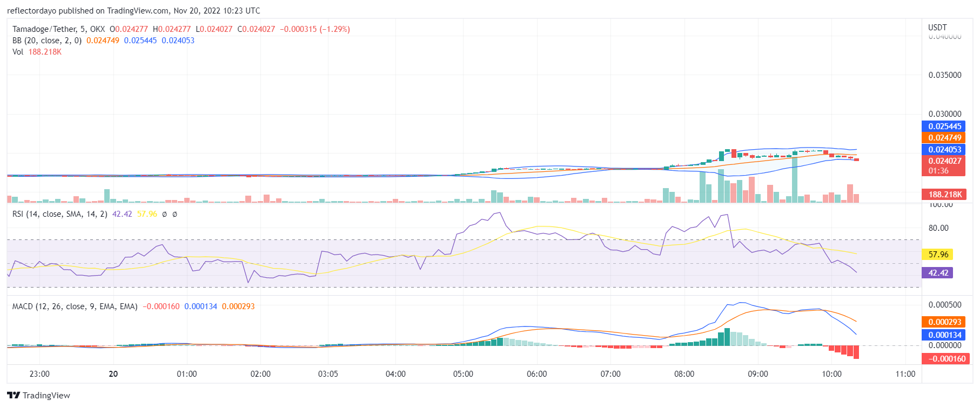Click the 80.00 RSI axis label
The width and height of the screenshot is (980, 407).
[938, 228]
